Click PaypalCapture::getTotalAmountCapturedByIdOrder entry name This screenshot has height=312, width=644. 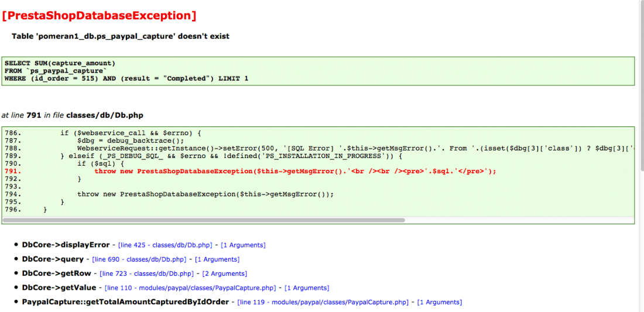(x=125, y=301)
